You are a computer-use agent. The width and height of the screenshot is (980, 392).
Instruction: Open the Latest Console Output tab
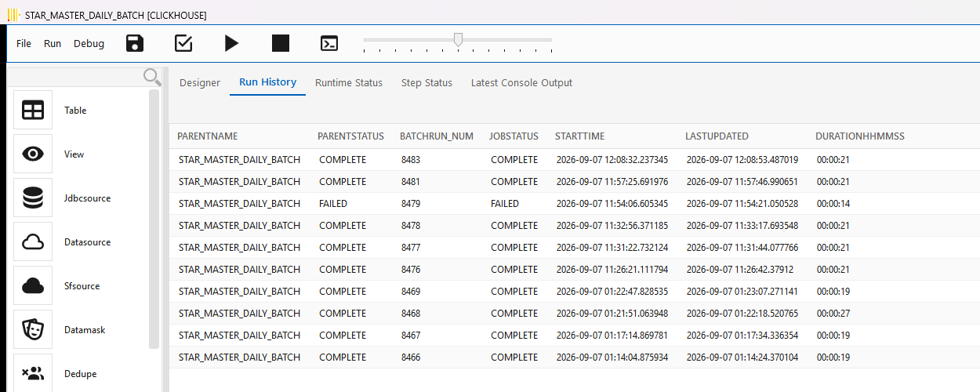(521, 82)
